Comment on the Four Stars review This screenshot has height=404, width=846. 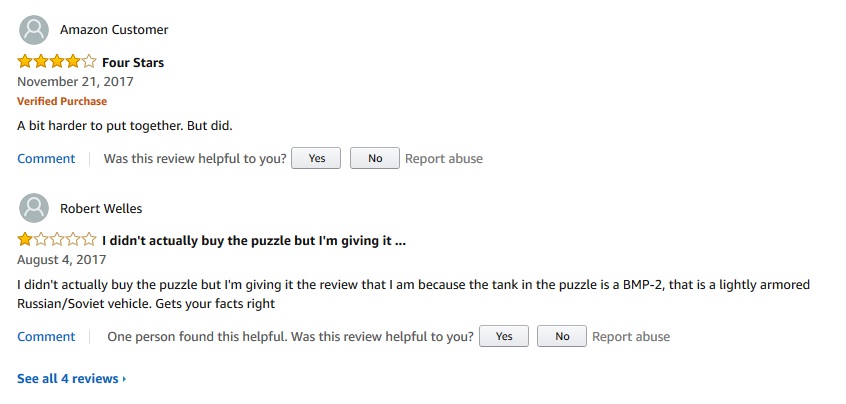pos(46,159)
